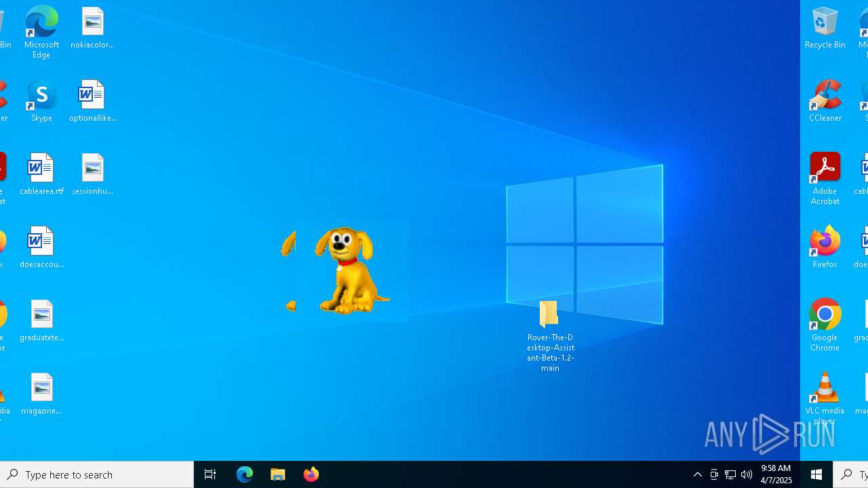This screenshot has width=868, height=488.
Task: Open File Explorer from the taskbar
Action: pos(278,474)
